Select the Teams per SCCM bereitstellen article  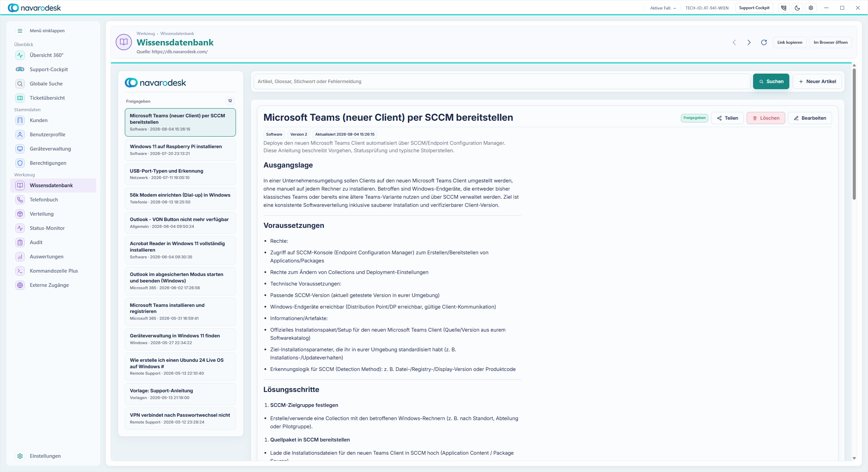[x=180, y=122]
